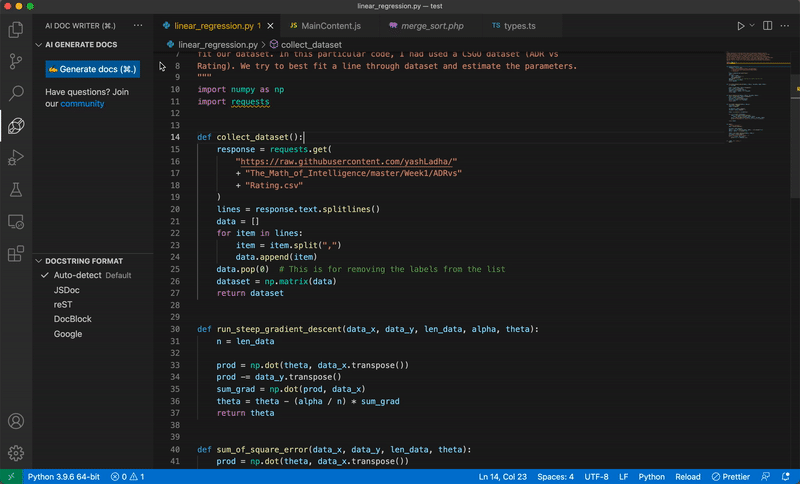The height and width of the screenshot is (484, 800).
Task: Open the Source Control view
Action: (16, 62)
